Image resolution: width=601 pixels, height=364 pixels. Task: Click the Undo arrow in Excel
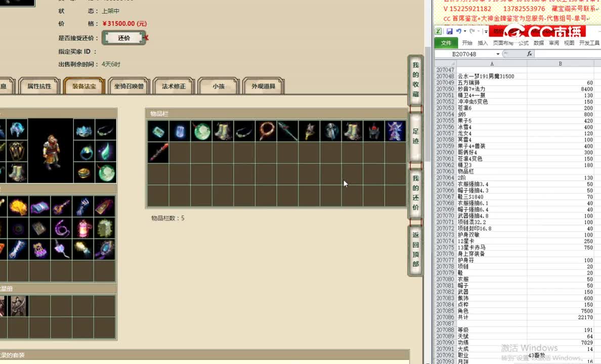458,31
